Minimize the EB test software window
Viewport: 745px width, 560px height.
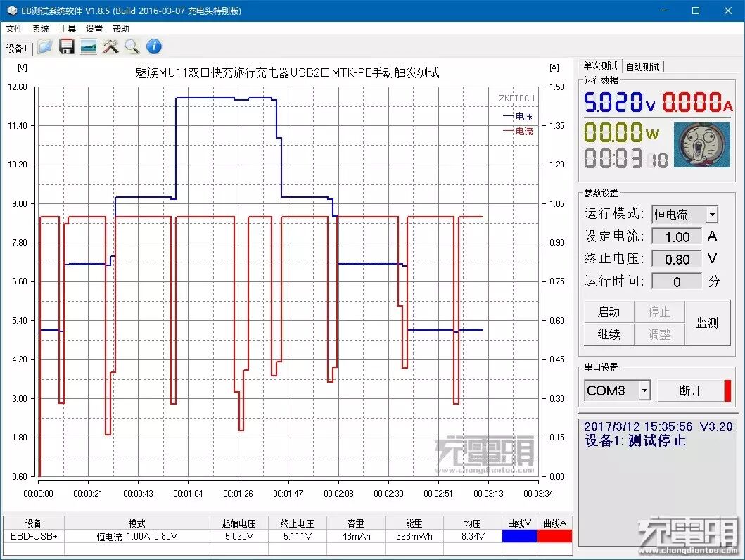(664, 11)
